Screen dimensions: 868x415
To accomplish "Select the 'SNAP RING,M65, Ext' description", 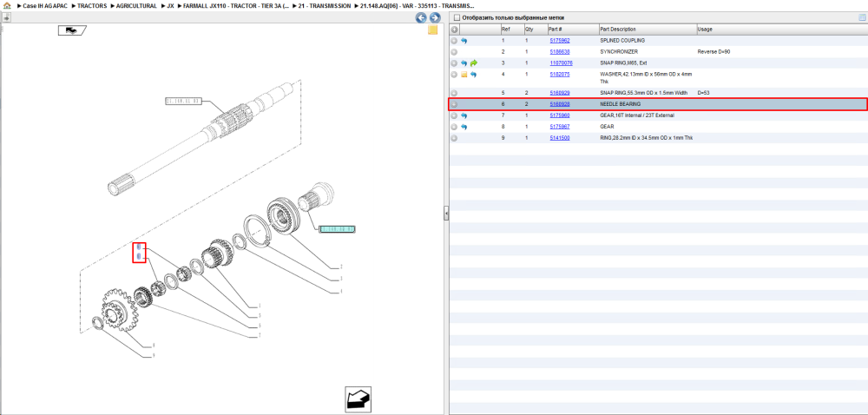I will click(623, 63).
